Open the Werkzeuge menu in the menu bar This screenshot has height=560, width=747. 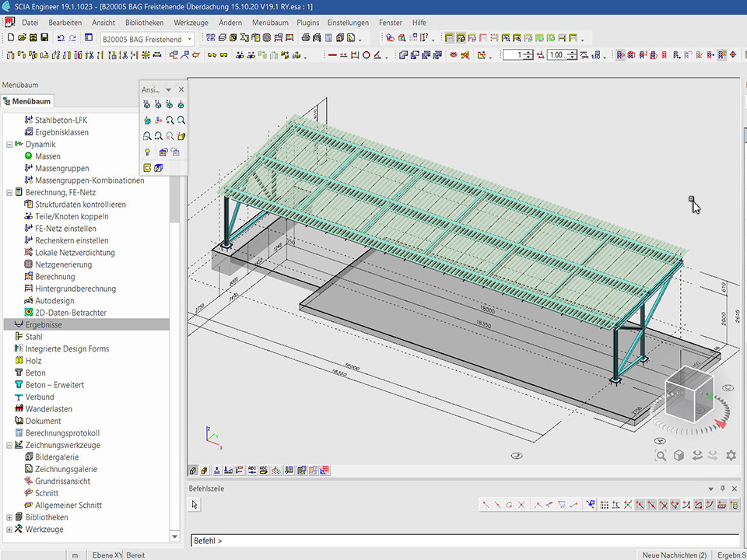[x=191, y=23]
